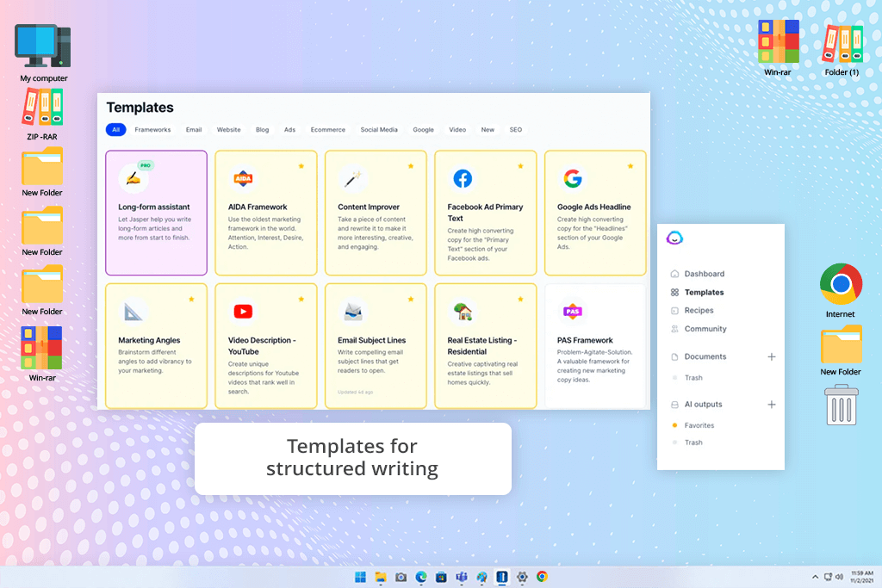Toggle favorite star on Real Estate Listing card
This screenshot has width=882, height=588.
point(520,299)
